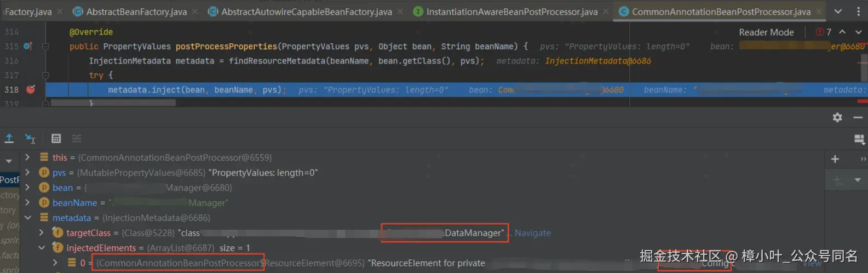Expand the pvs variable node
The width and height of the screenshot is (868, 273).
(x=27, y=172)
